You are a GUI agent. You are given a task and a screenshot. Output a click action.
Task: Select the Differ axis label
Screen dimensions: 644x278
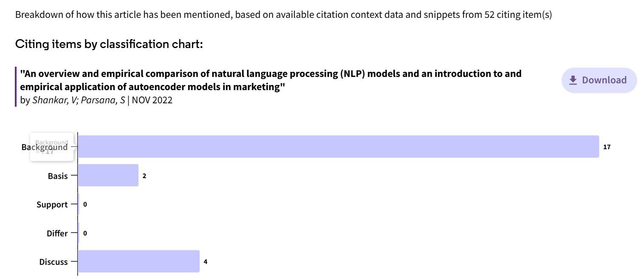57,233
